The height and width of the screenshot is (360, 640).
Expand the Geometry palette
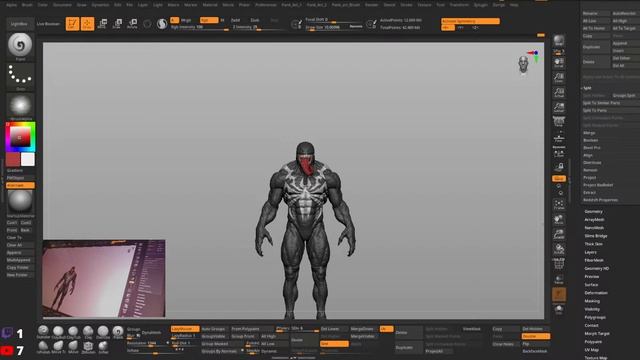tap(593, 211)
